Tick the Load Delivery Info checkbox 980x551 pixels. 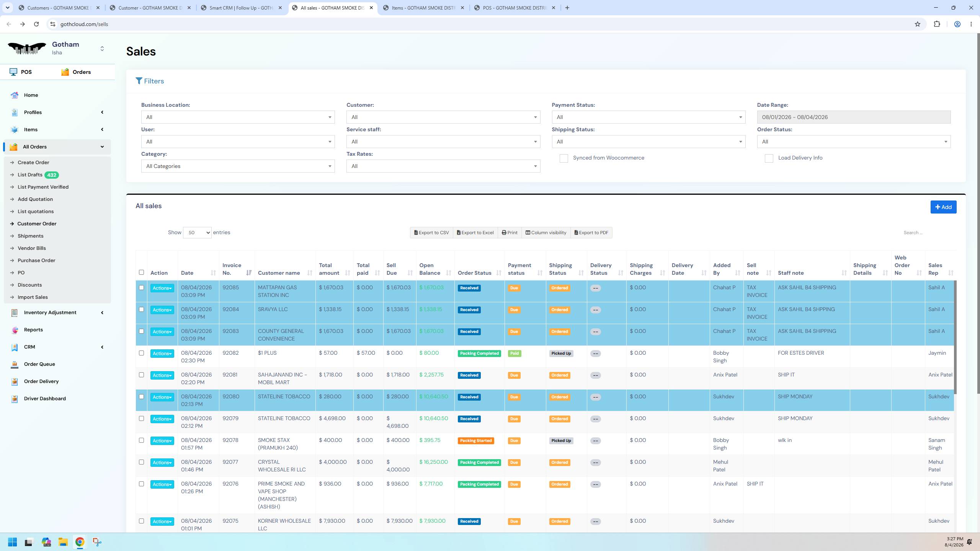pyautogui.click(x=769, y=158)
